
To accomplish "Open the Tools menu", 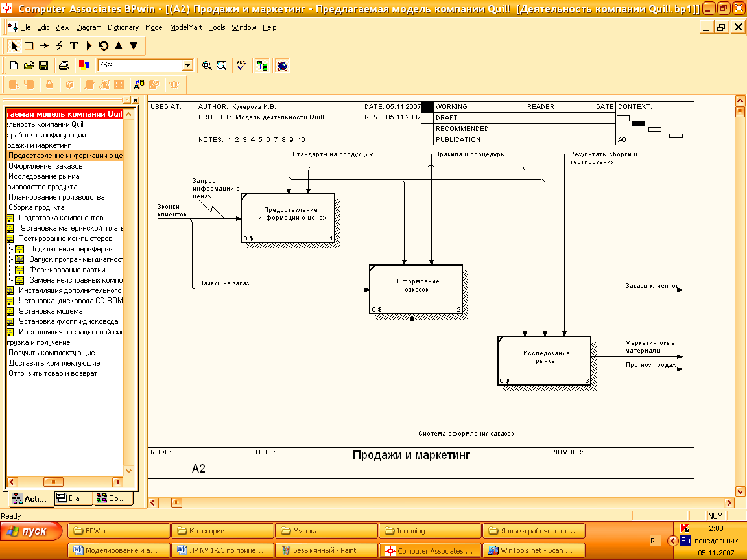I will tap(217, 27).
